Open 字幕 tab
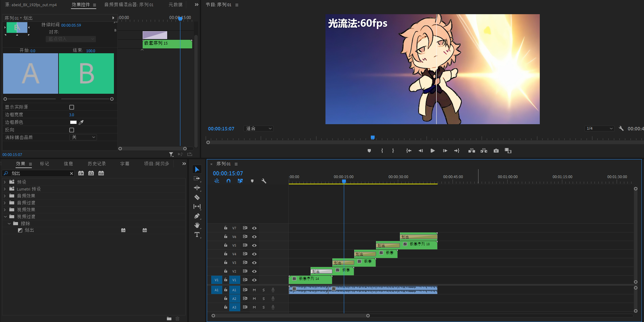 pyautogui.click(x=125, y=164)
